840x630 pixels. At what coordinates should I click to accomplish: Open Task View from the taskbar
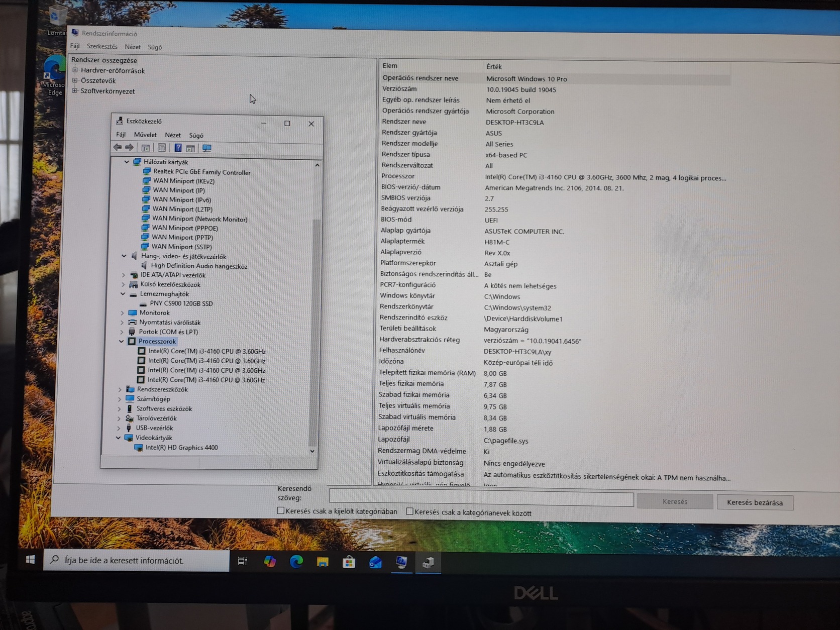click(242, 561)
